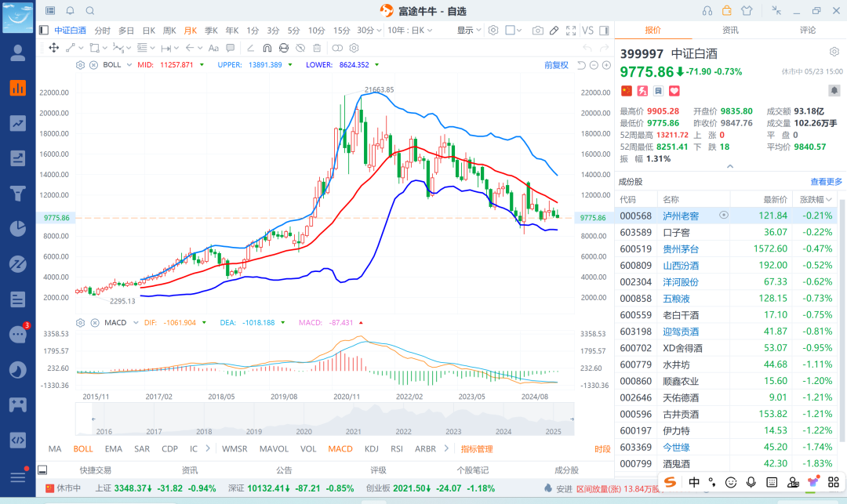The height and width of the screenshot is (504, 847).
Task: Toggle the 时段 session display
Action: point(602,449)
